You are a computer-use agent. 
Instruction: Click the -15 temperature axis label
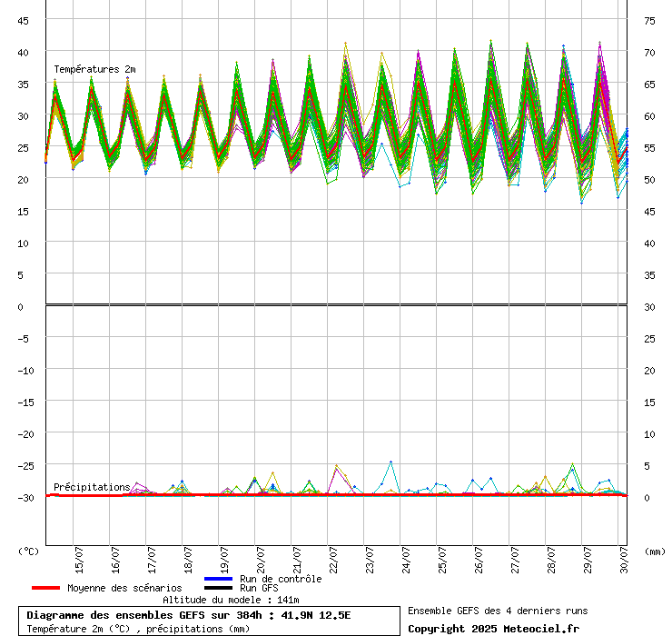pos(25,402)
